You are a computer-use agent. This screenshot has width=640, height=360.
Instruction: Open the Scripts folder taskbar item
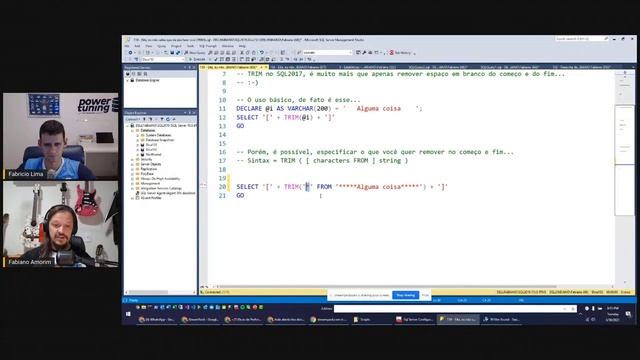(x=371, y=320)
